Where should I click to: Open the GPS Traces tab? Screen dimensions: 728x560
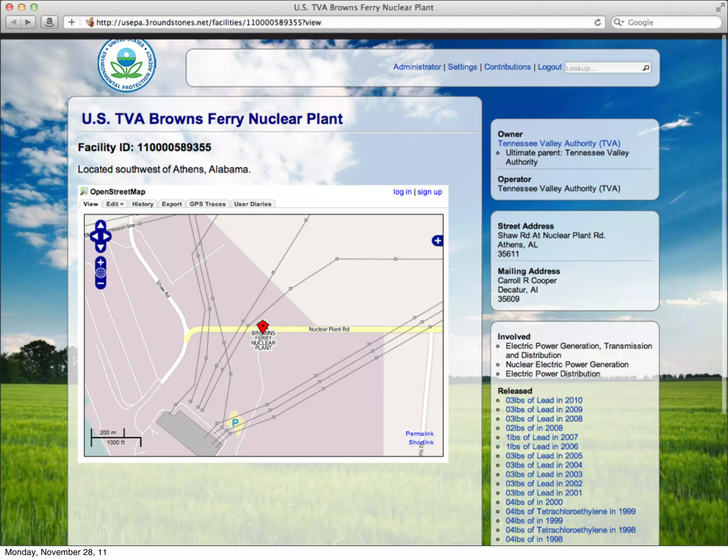(208, 204)
